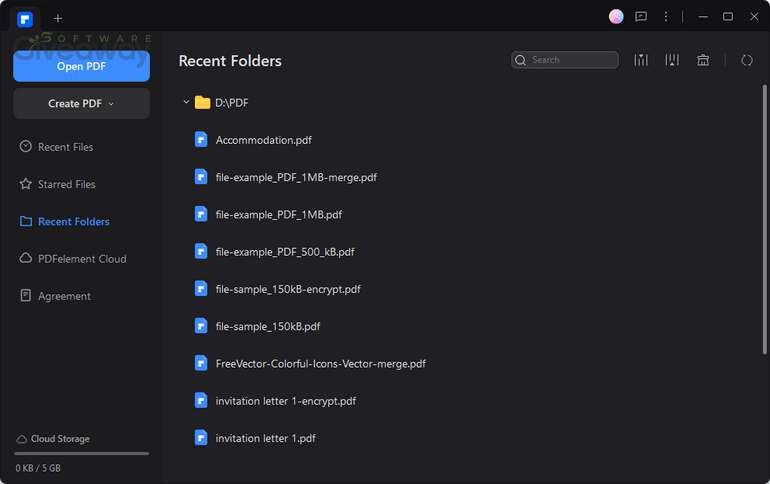Image resolution: width=770 pixels, height=484 pixels.
Task: Click the Search input field
Action: click(x=565, y=60)
